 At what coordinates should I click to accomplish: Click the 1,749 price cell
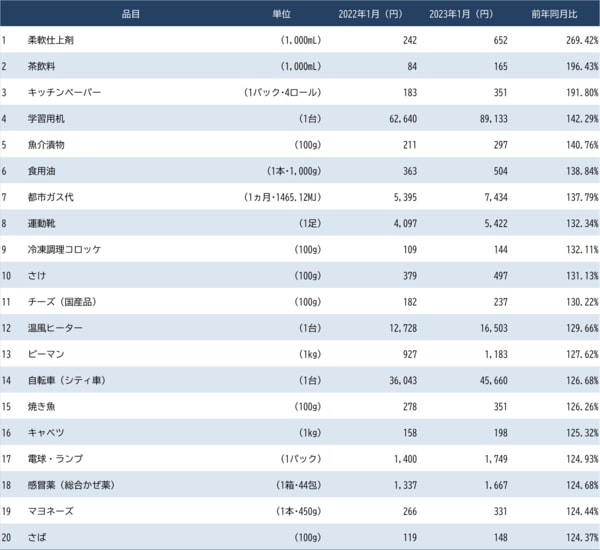click(496, 459)
